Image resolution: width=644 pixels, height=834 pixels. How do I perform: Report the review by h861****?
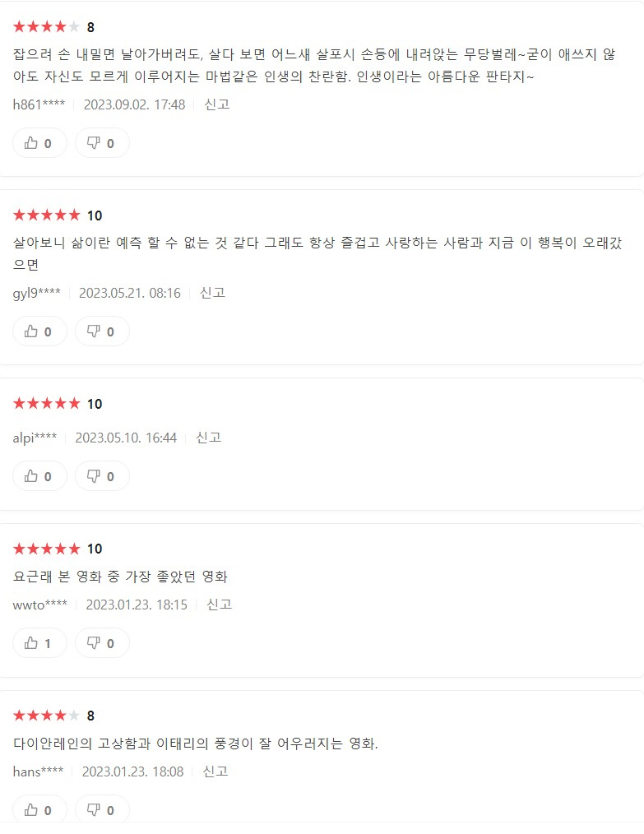pyautogui.click(x=217, y=104)
